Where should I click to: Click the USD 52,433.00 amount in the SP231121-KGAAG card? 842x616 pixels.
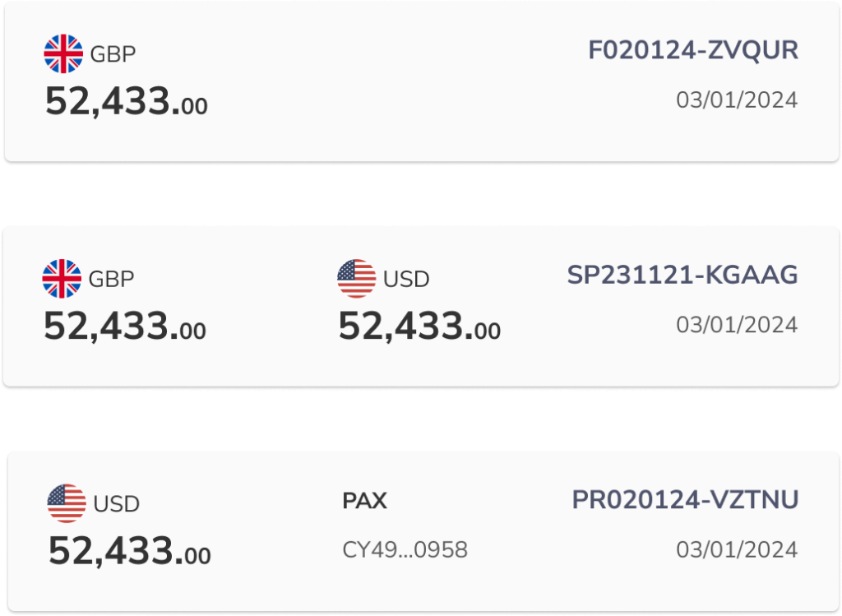pos(419,327)
